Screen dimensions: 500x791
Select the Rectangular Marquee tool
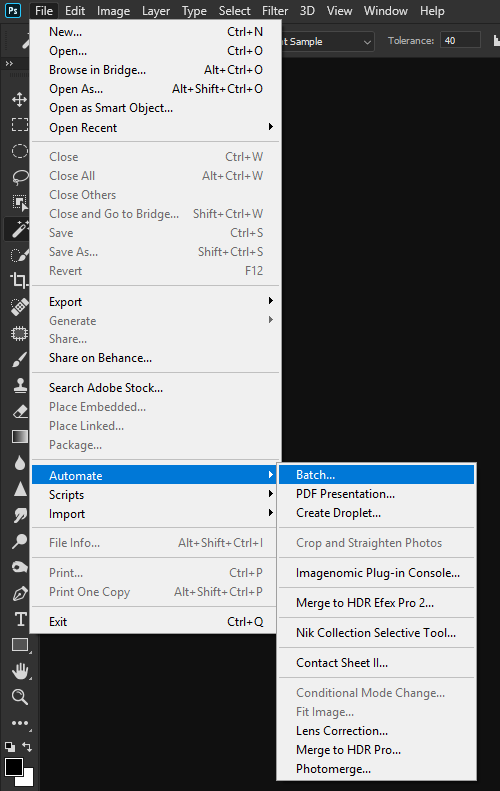(x=20, y=125)
